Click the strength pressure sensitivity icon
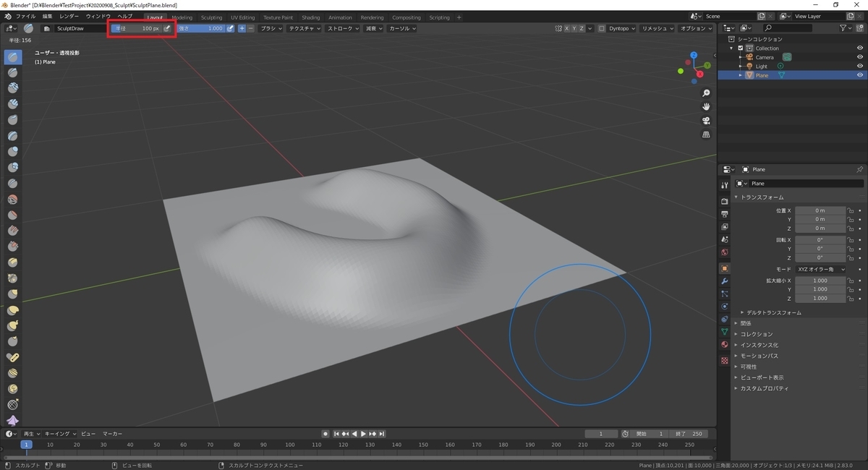The height and width of the screenshot is (470, 868). coord(231,28)
